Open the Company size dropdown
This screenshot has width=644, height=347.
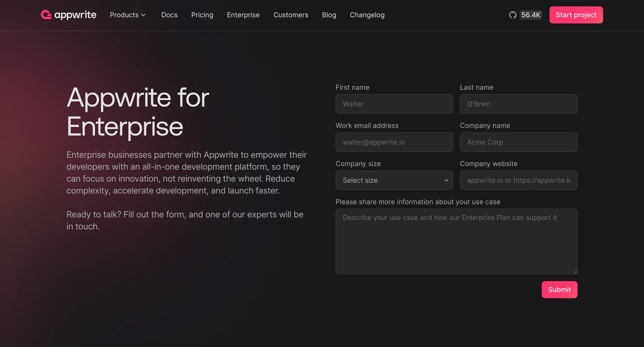click(x=394, y=180)
